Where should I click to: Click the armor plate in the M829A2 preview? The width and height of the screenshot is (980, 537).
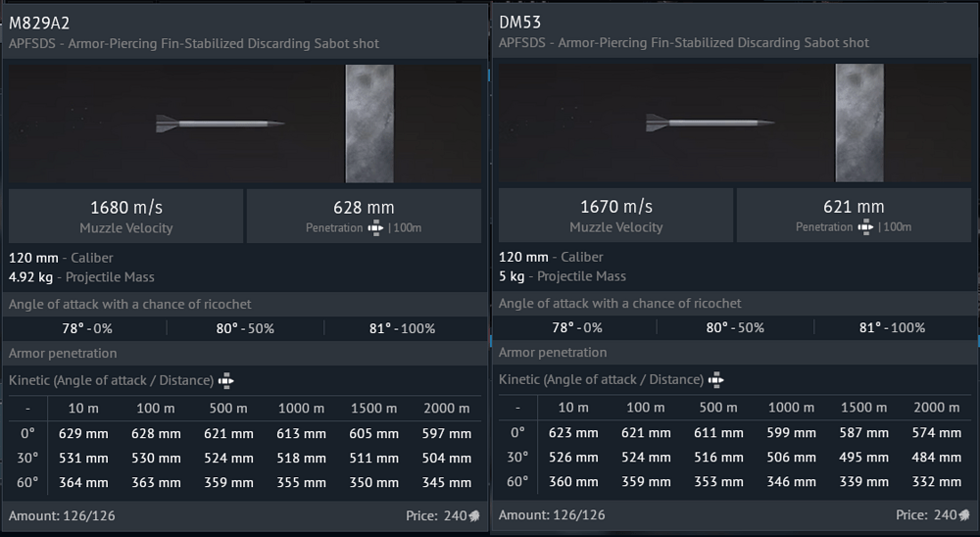pos(369,123)
